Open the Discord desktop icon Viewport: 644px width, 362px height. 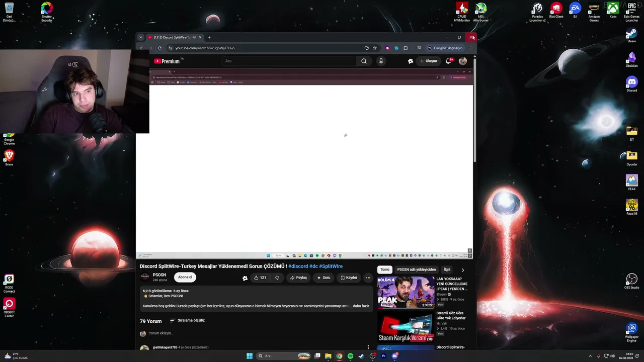(x=632, y=84)
